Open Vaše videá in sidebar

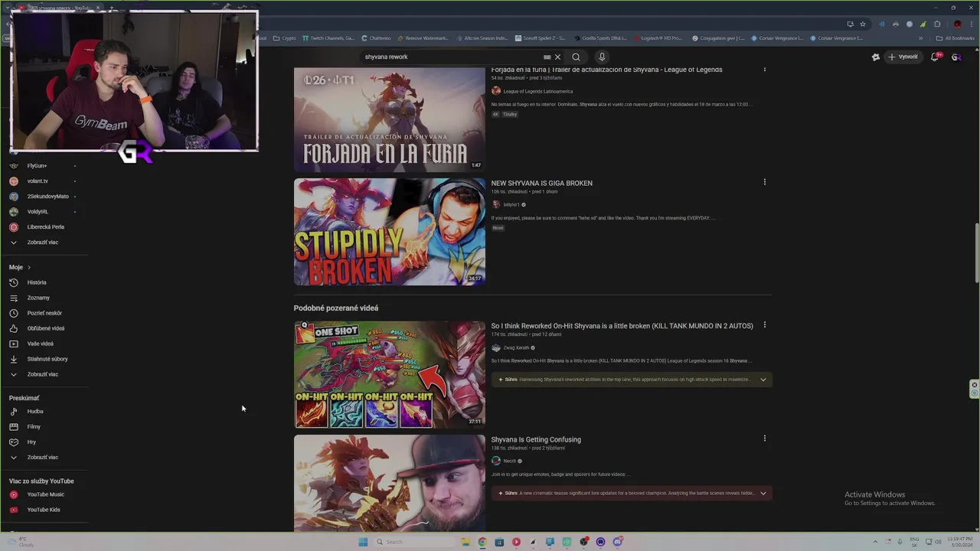[40, 344]
